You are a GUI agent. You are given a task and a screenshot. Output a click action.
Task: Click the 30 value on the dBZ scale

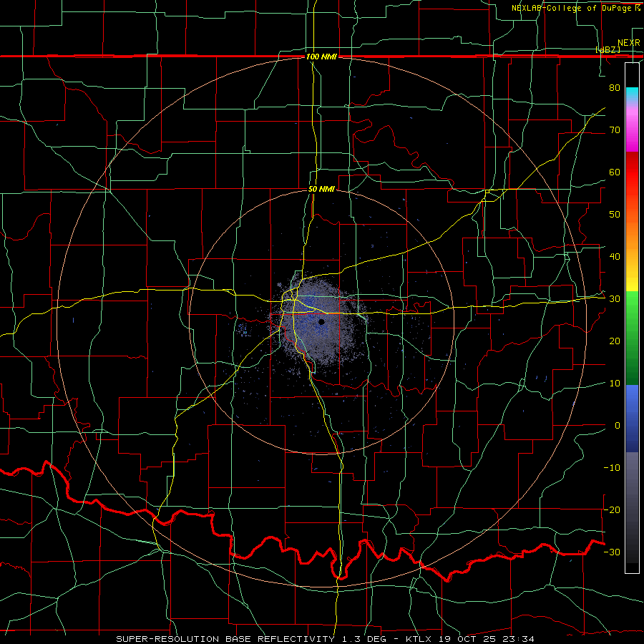click(x=615, y=299)
